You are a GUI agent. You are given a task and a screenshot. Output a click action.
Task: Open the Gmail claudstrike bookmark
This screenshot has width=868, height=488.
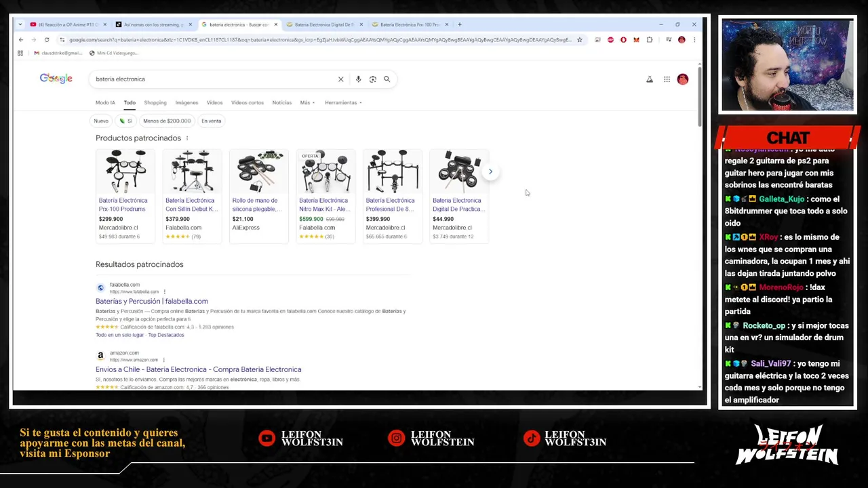[57, 53]
